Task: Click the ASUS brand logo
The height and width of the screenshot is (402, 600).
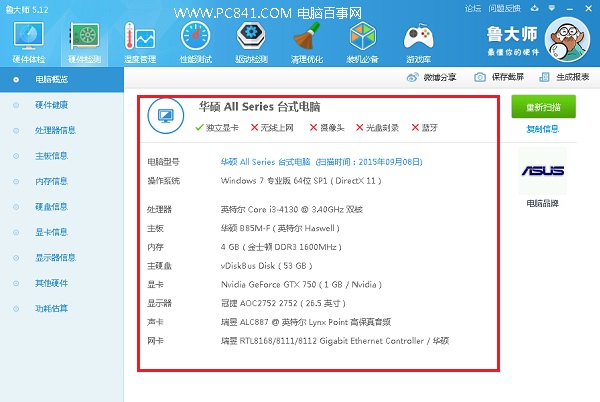Action: tap(543, 171)
